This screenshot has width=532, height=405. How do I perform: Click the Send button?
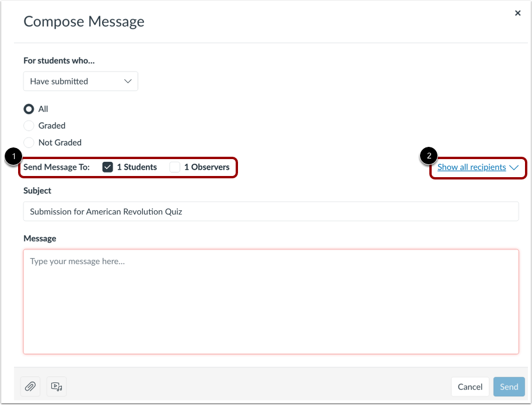508,386
